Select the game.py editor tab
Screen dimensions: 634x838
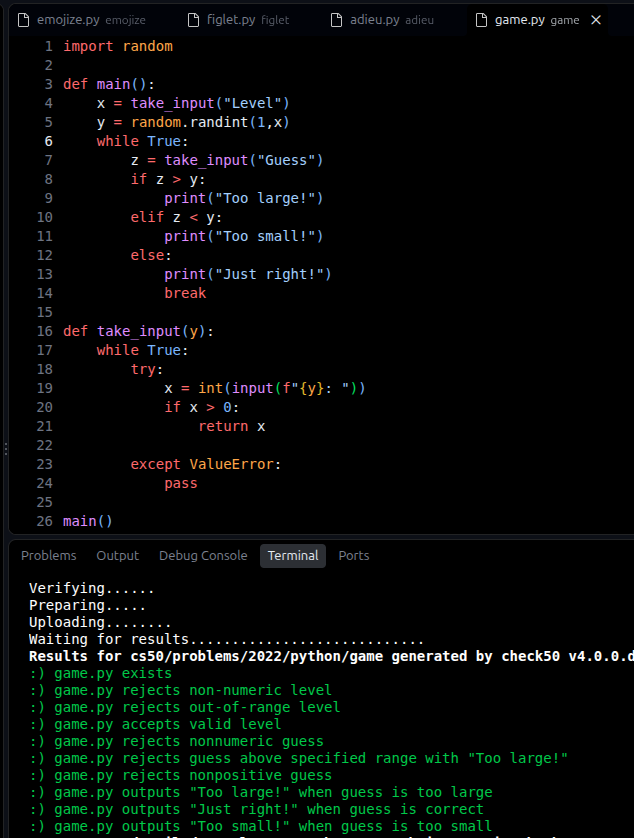(x=537, y=20)
